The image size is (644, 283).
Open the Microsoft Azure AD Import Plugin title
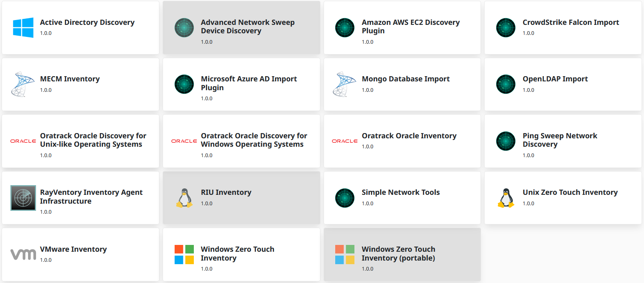[249, 83]
